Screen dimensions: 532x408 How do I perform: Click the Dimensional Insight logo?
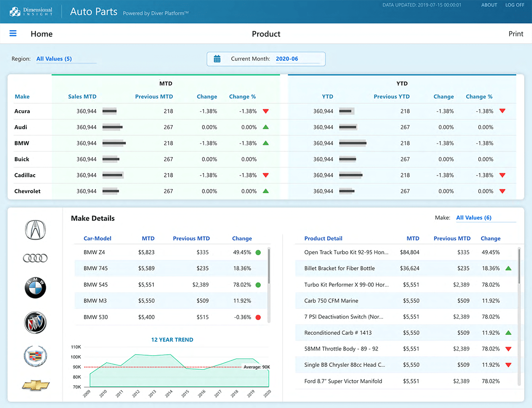click(x=31, y=11)
